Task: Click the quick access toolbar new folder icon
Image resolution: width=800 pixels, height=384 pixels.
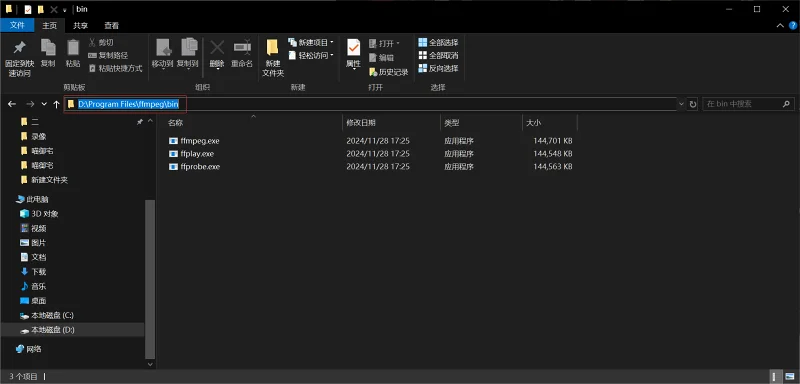Action: [41, 9]
